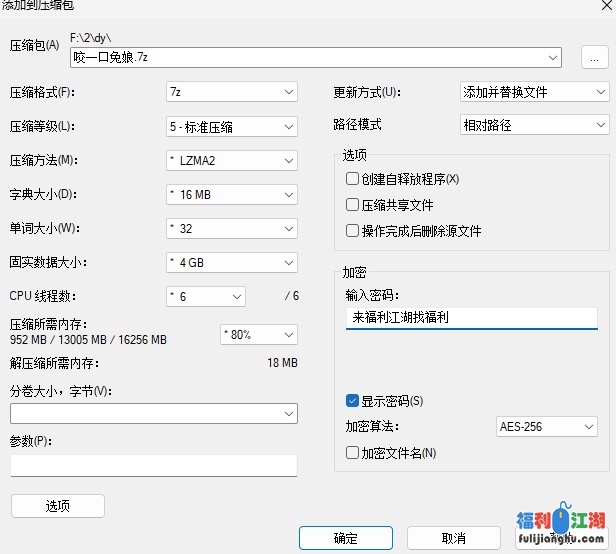This screenshot has height=554, width=616.
Task: Click the 选项 button
Action: click(x=58, y=506)
